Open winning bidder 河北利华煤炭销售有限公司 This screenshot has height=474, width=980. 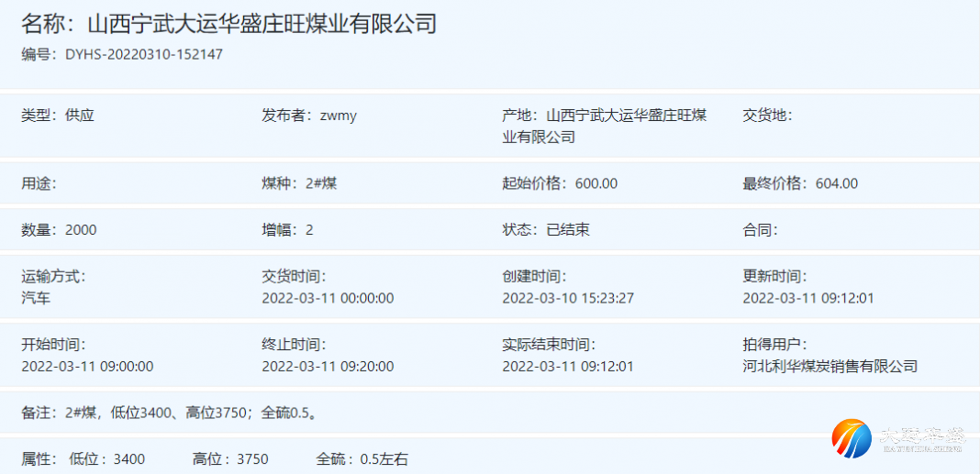point(830,367)
